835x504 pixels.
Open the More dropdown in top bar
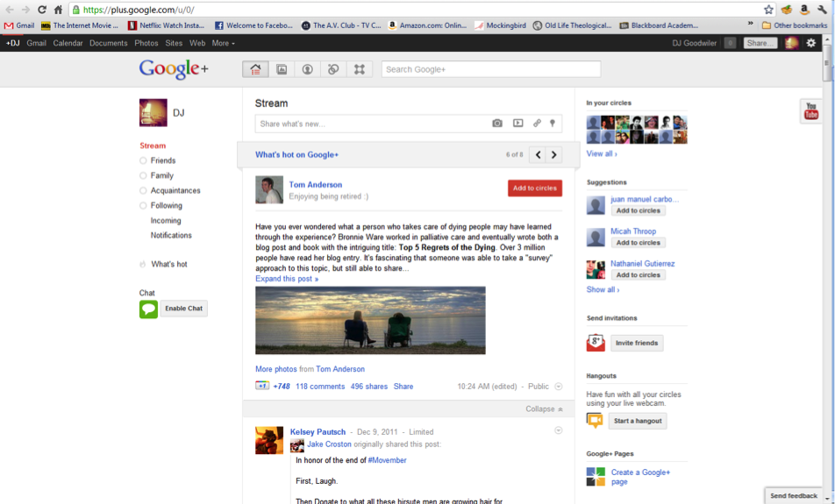click(223, 43)
